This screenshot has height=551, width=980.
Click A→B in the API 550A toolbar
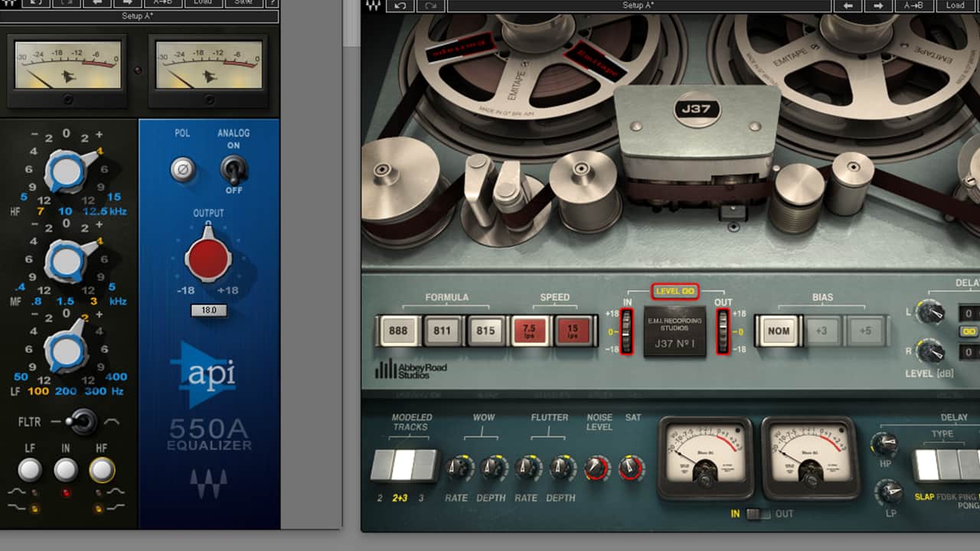(163, 3)
